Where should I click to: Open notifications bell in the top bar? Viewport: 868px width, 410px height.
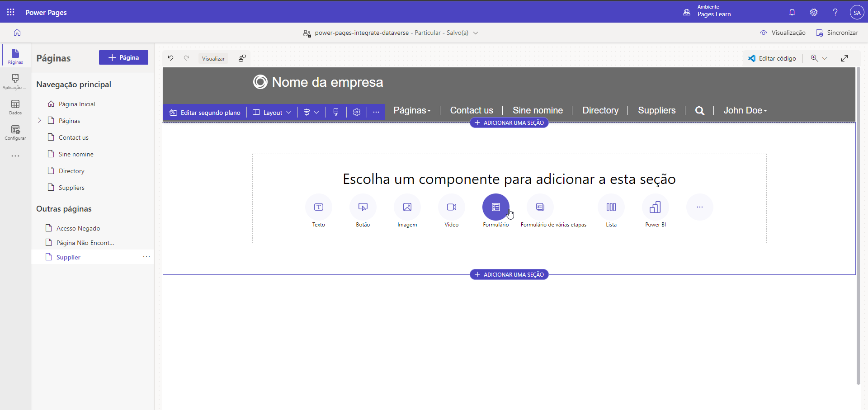[792, 12]
